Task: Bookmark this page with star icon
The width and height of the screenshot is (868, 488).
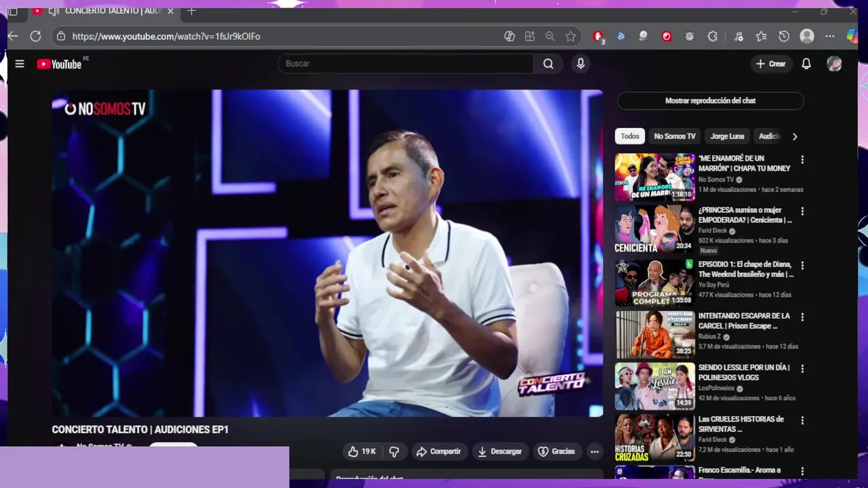Action: 570,37
